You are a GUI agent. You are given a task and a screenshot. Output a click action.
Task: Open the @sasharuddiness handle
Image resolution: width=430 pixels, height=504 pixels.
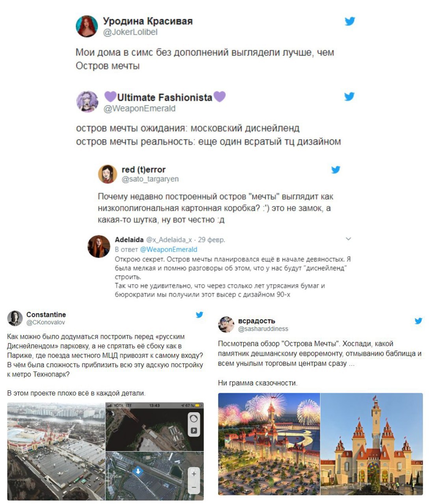[263, 329]
